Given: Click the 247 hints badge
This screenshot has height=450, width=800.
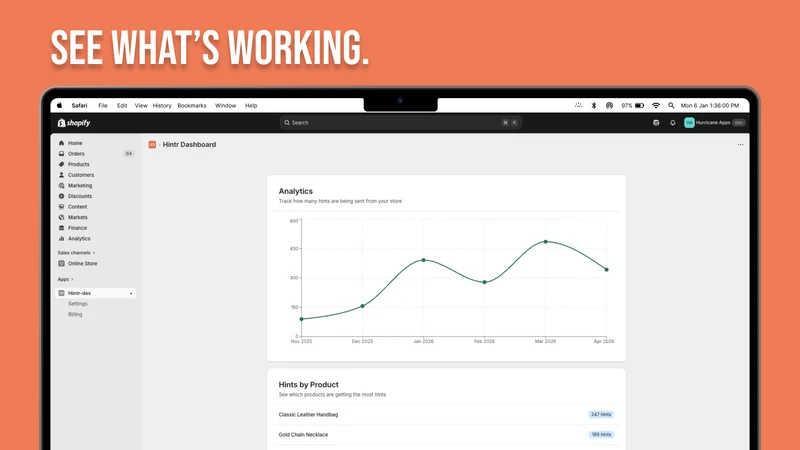Looking at the screenshot, I should coord(601,415).
